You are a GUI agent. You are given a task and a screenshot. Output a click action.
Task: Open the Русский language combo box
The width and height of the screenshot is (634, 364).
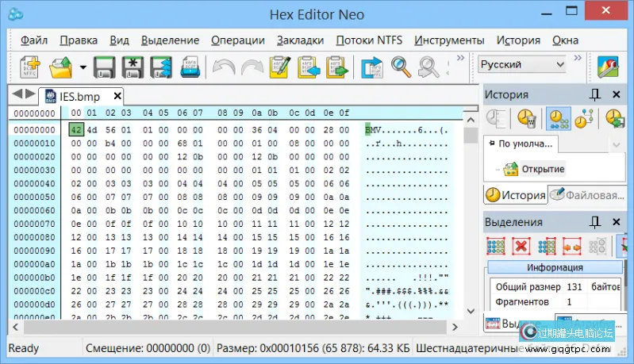(x=521, y=65)
